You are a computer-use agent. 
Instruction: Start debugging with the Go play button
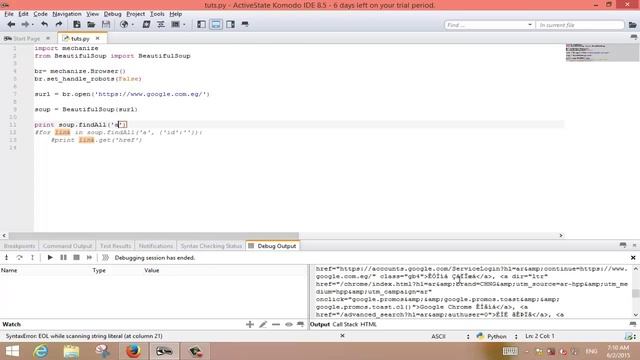[50, 258]
